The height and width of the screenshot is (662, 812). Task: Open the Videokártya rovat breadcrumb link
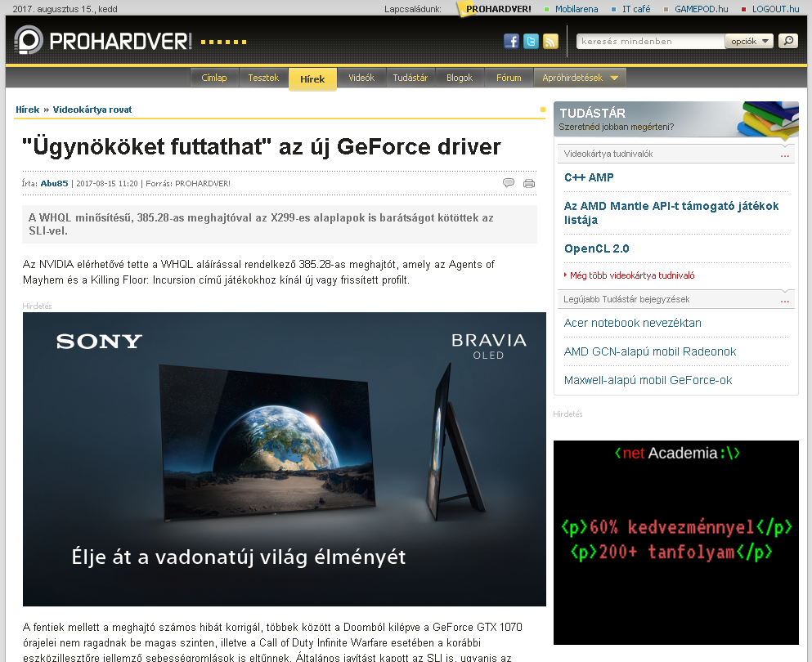click(x=92, y=110)
